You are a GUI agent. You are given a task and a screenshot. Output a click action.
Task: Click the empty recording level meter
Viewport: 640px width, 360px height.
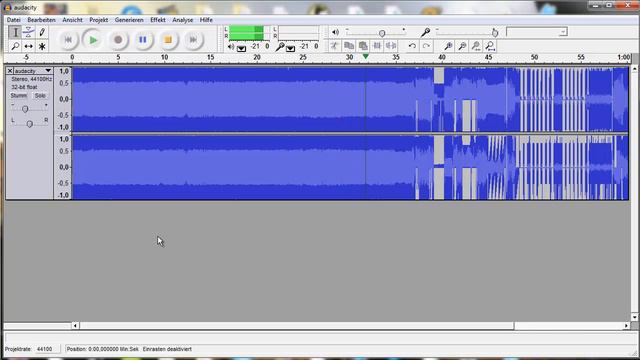pos(298,33)
